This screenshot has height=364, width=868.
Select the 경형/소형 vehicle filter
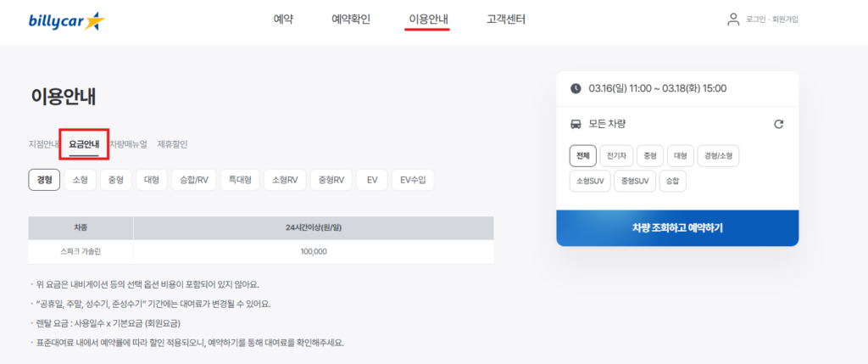pyautogui.click(x=719, y=155)
